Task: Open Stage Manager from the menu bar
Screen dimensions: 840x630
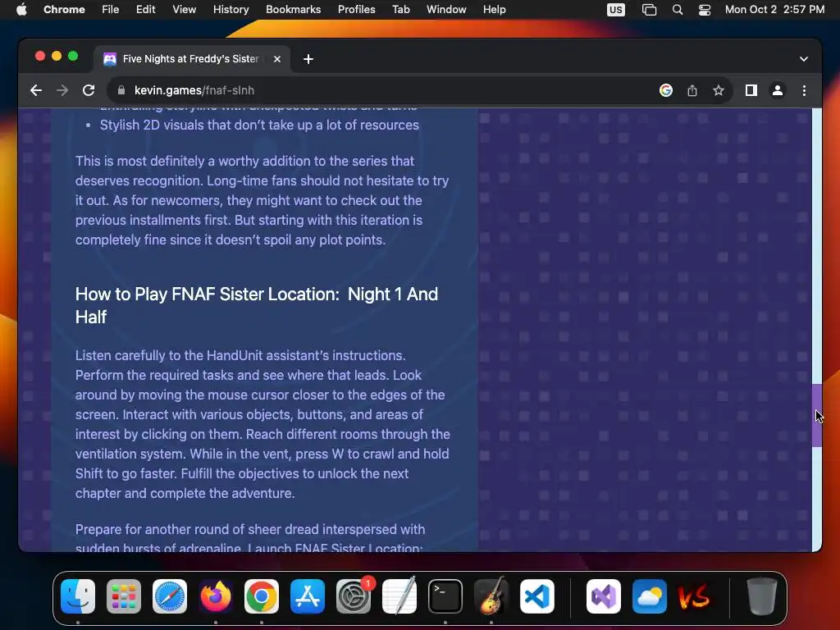Action: [649, 10]
